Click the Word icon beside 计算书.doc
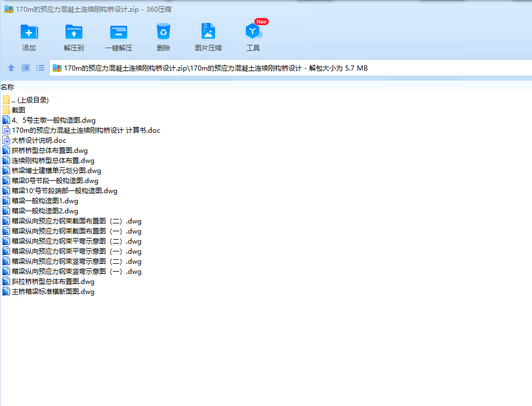Screen dimensions: 532x406 coord(6,130)
